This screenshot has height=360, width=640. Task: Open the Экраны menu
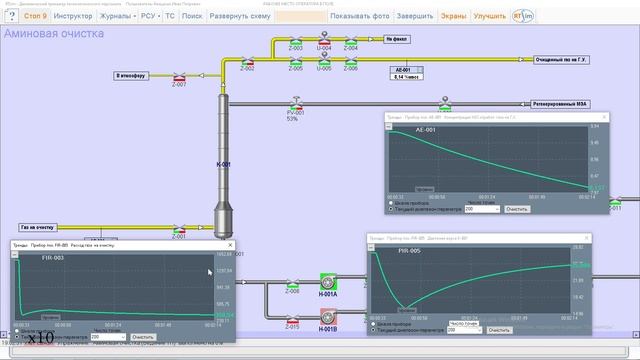[453, 16]
